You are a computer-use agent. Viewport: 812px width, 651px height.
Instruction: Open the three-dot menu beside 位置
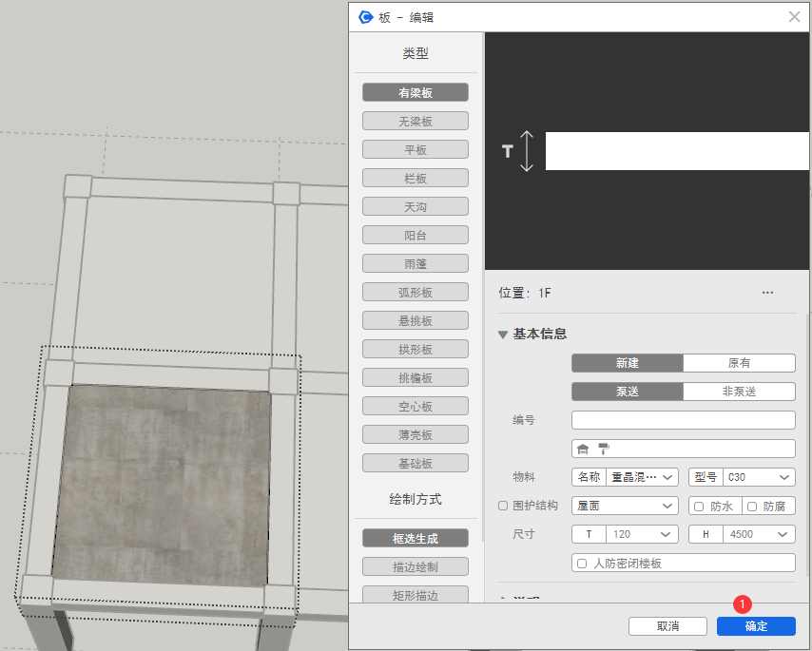click(767, 293)
